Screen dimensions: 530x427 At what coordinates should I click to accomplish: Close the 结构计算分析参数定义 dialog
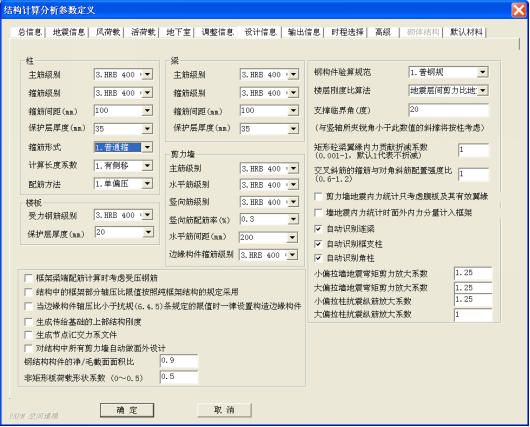[x=519, y=10]
